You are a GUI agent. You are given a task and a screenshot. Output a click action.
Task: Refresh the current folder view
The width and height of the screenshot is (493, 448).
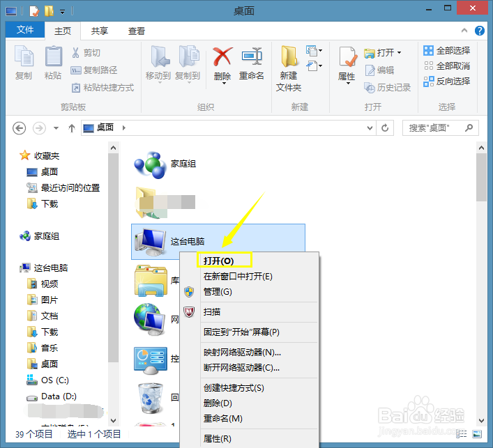click(385, 128)
